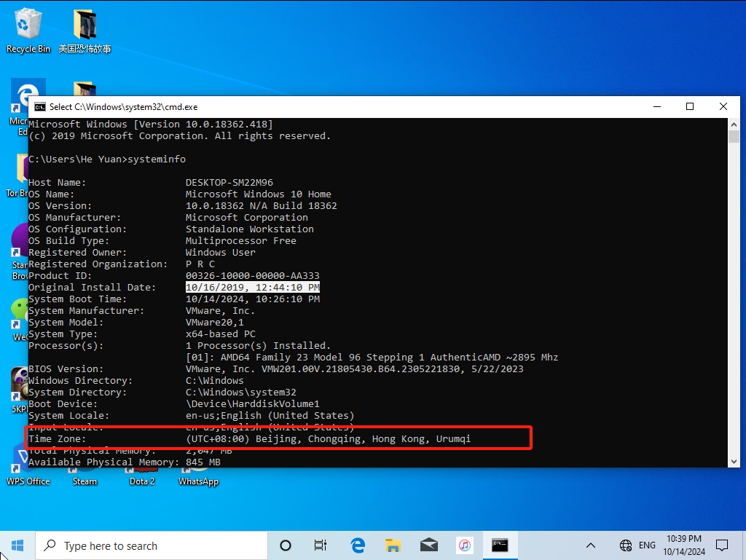Maximize the cmd.exe window

690,106
